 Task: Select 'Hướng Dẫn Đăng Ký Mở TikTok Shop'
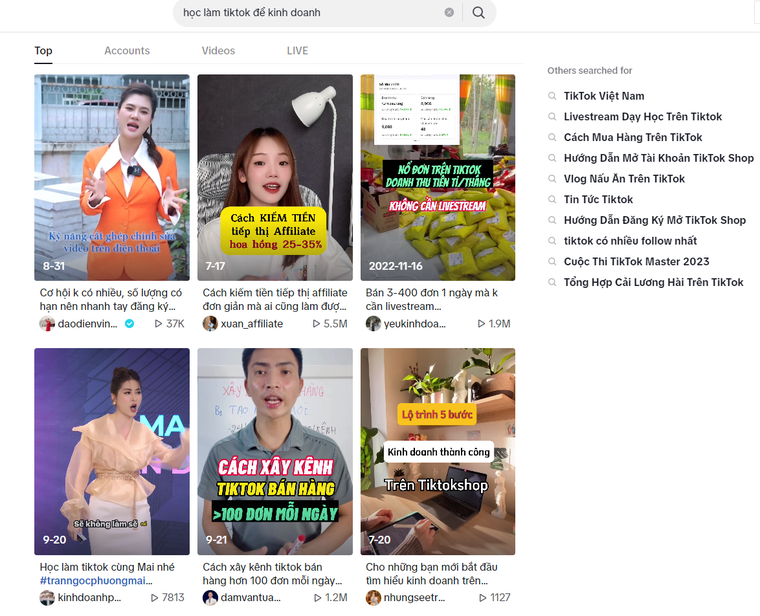click(x=654, y=221)
